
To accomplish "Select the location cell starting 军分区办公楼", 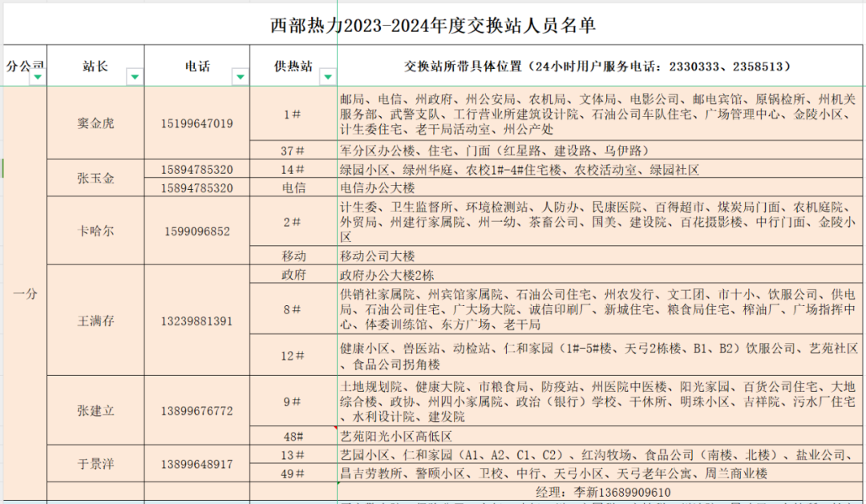I will pos(600,150).
